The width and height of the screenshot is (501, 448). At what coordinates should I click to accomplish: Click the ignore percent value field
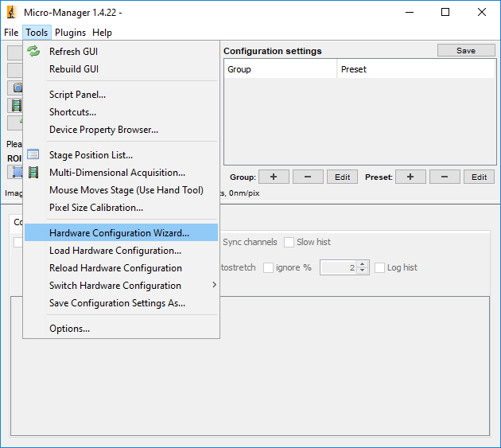click(338, 267)
